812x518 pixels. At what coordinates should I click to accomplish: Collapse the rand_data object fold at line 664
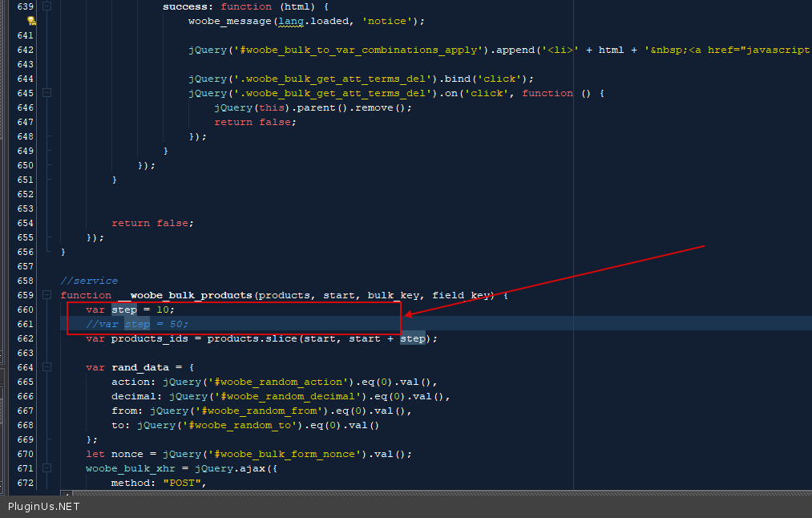click(x=47, y=367)
